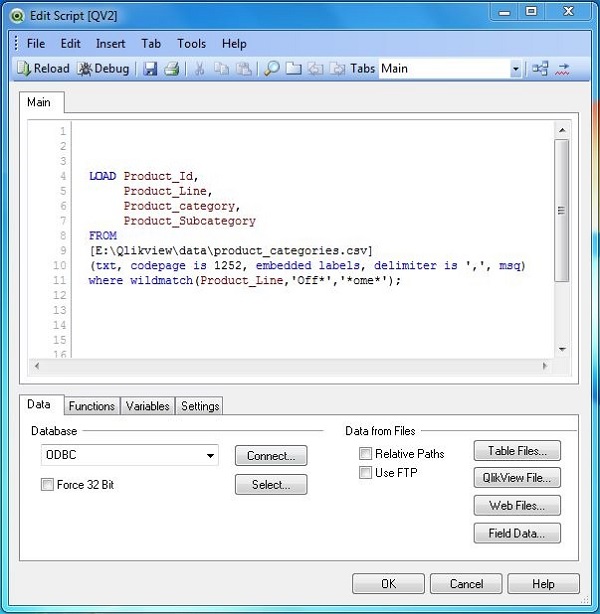Viewport: 600px width, 614px height.
Task: Open the Edit menu
Action: pyautogui.click(x=70, y=43)
